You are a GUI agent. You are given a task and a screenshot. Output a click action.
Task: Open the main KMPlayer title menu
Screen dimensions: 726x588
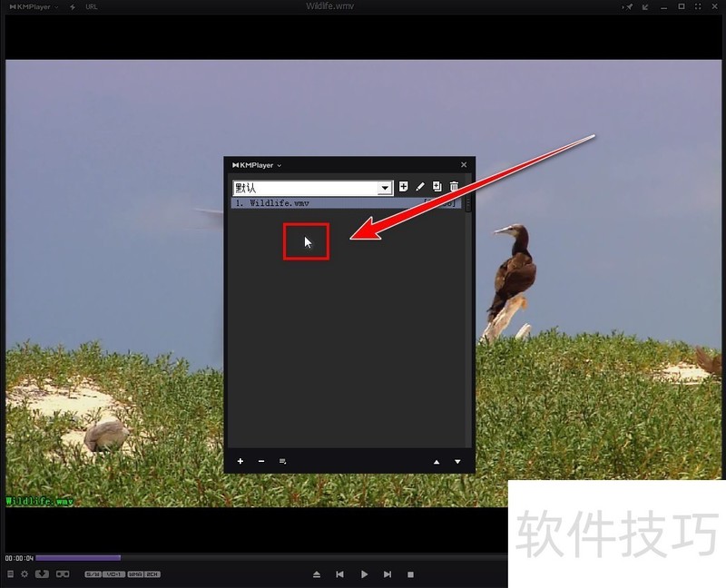31,6
